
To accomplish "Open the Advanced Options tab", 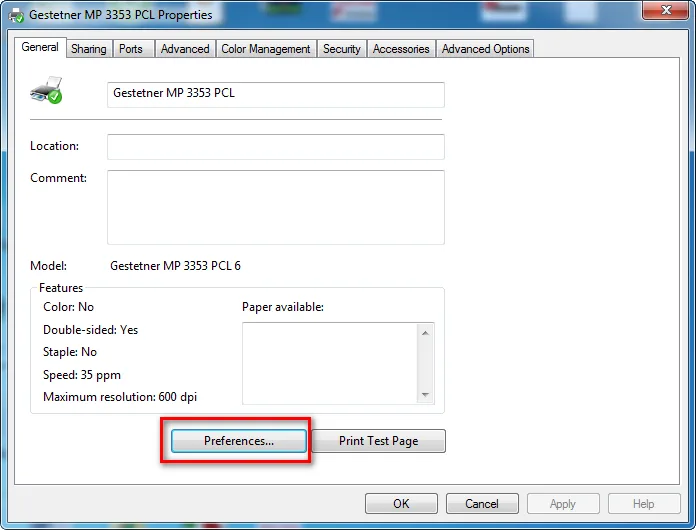I will [485, 49].
